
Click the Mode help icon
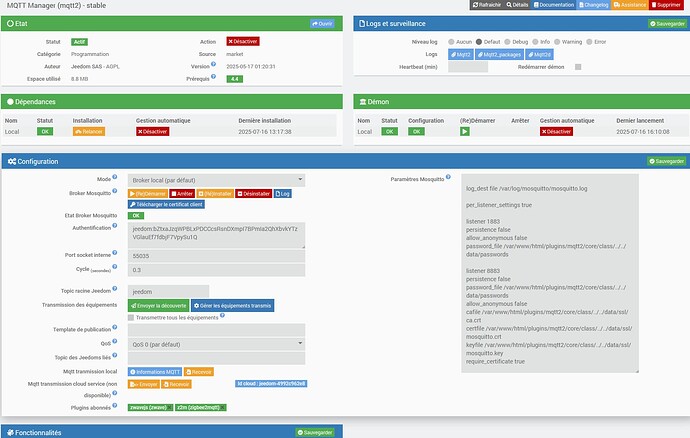tap(114, 177)
